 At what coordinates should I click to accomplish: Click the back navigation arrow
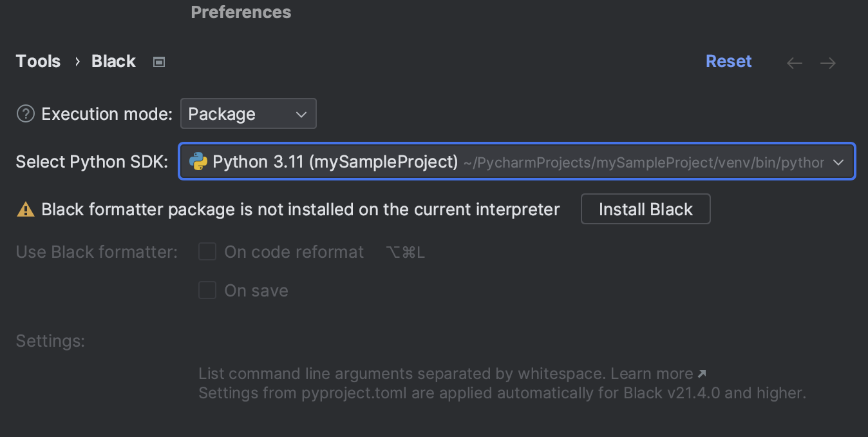click(x=794, y=63)
